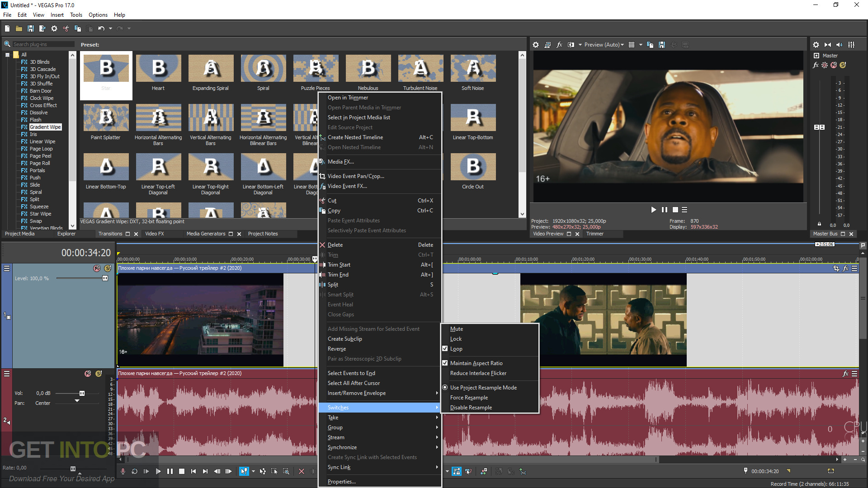Click Disable Resample in Switches submenu

pyautogui.click(x=490, y=408)
